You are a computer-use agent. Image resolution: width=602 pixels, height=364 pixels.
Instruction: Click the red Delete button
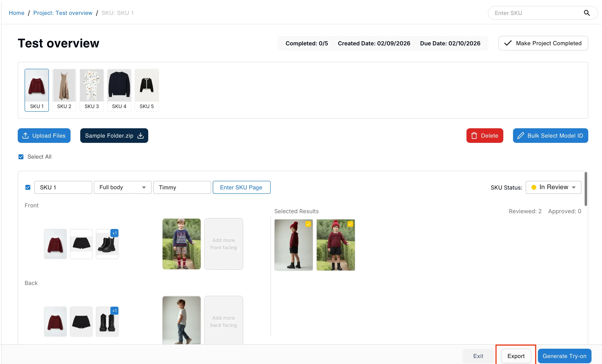point(485,136)
